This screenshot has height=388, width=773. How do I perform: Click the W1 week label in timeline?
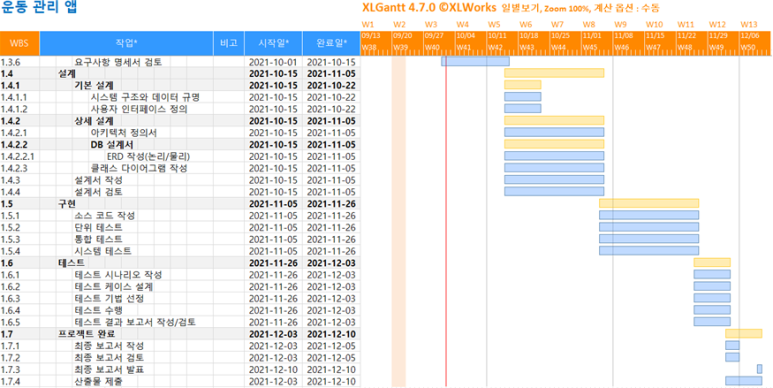click(x=368, y=24)
